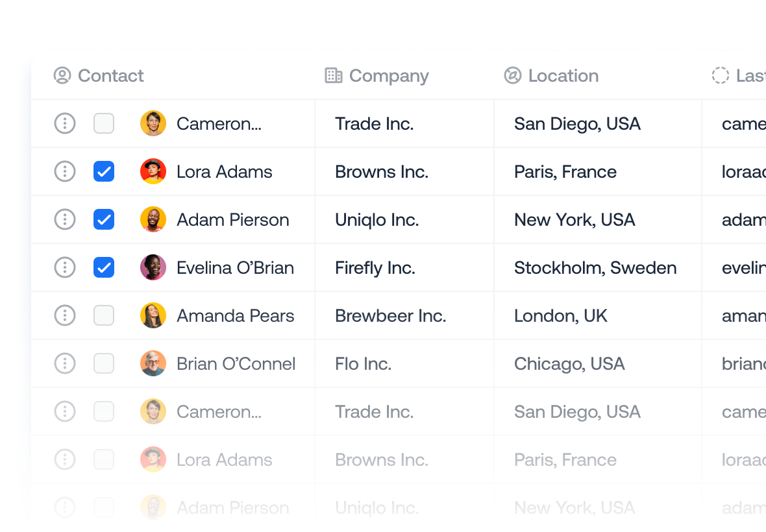Click Brian O'Connel's profile avatar

click(153, 363)
